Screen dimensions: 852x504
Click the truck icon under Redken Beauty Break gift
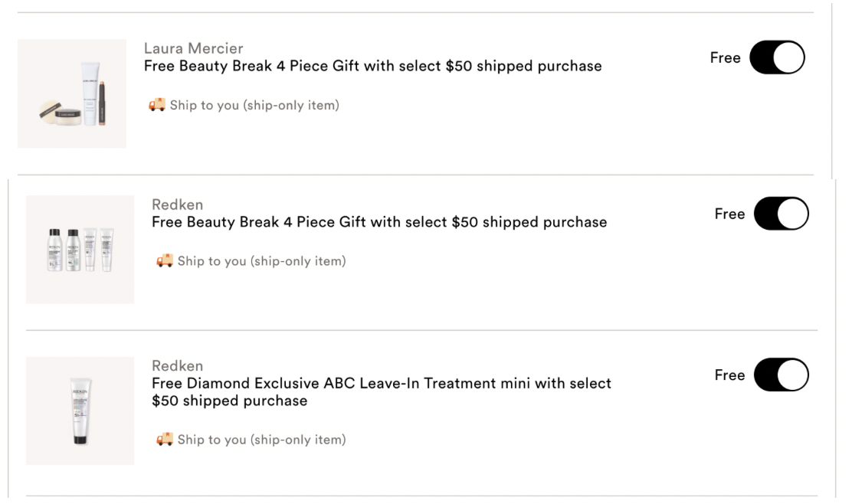click(x=165, y=260)
